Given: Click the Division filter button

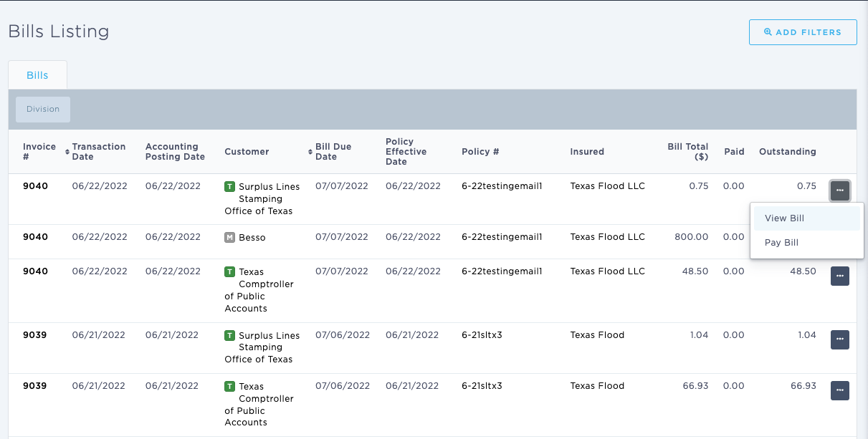Looking at the screenshot, I should [x=42, y=109].
